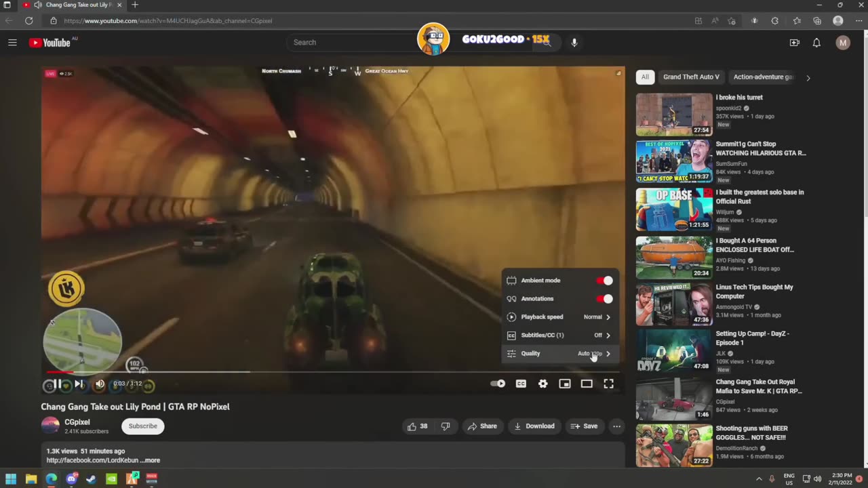Viewport: 868px width, 488px height.
Task: Open 'Setting Up Camp! - DayZ' video title
Action: click(x=753, y=338)
